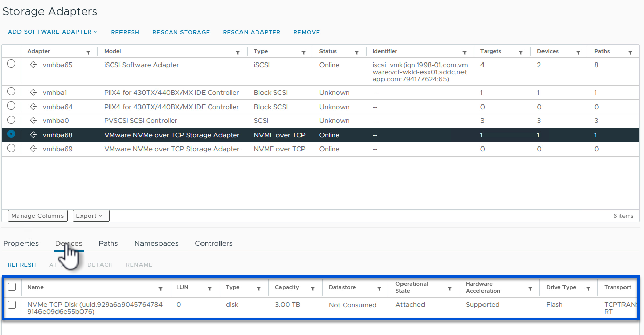
Task: Expand Add Software Adapter dropdown
Action: click(52, 32)
